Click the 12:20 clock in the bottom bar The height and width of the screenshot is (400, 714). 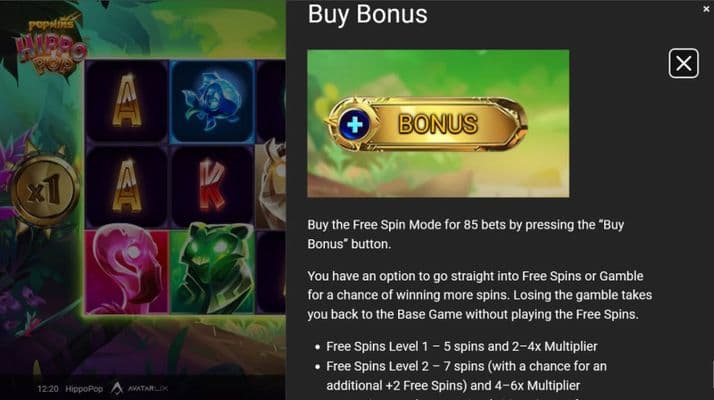[x=48, y=389]
